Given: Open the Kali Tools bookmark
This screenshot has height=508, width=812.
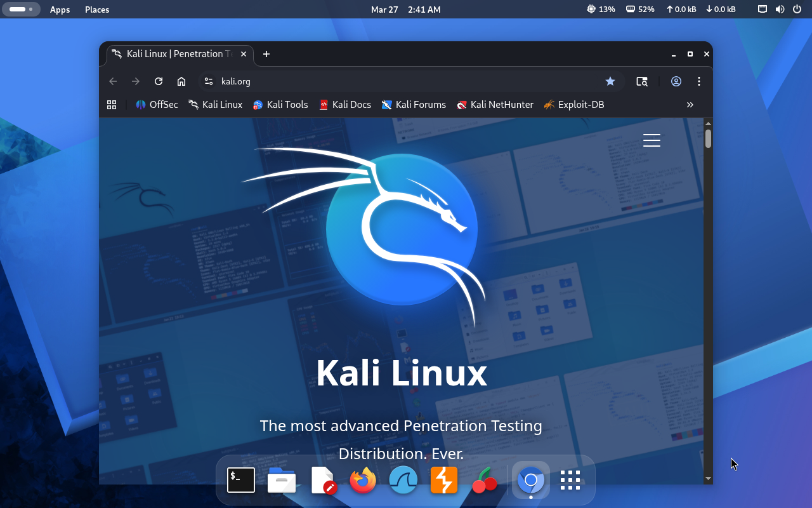Looking at the screenshot, I should pyautogui.click(x=280, y=105).
